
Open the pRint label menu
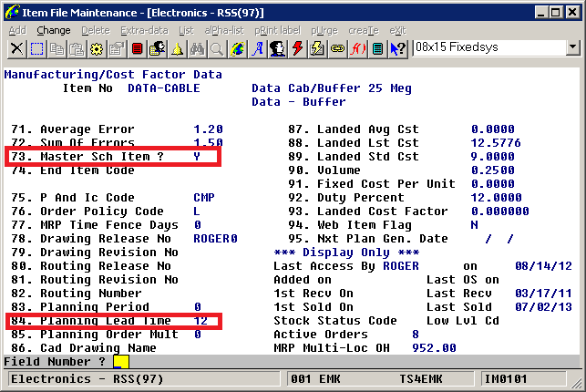(277, 30)
